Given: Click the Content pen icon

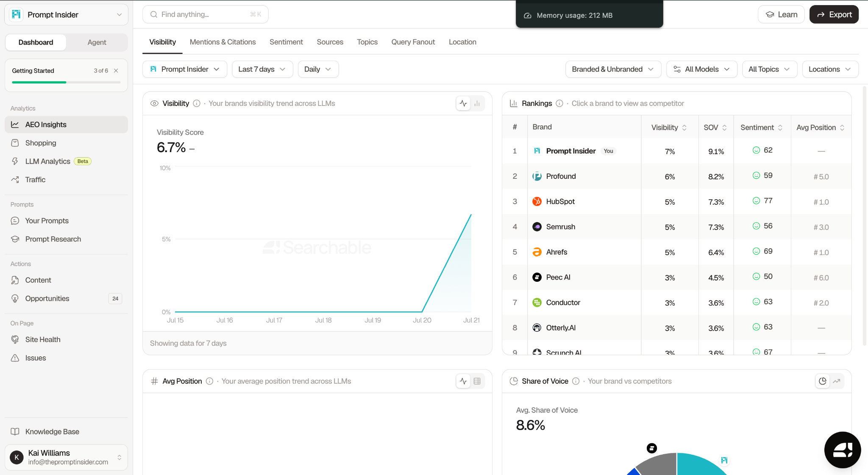Looking at the screenshot, I should click(15, 280).
